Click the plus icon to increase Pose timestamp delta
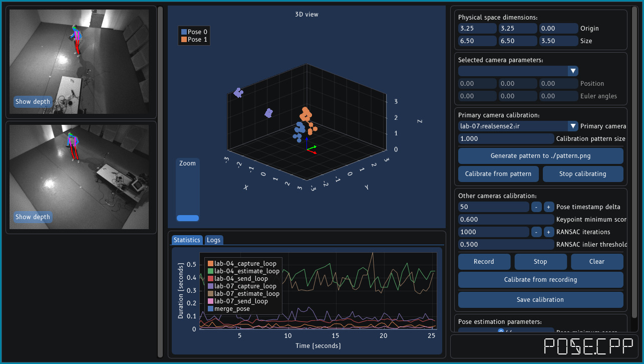The image size is (644, 364). [548, 207]
